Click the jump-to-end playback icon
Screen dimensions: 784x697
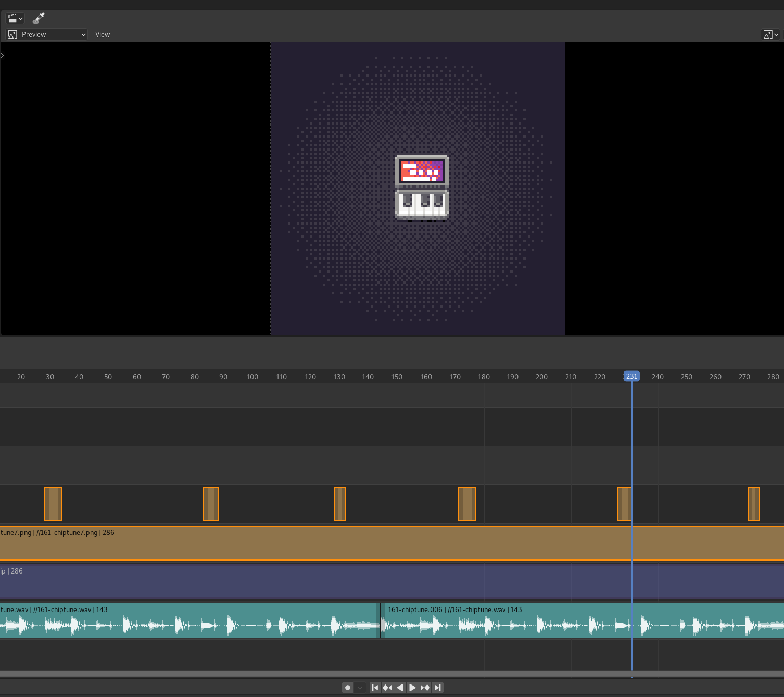point(438,687)
